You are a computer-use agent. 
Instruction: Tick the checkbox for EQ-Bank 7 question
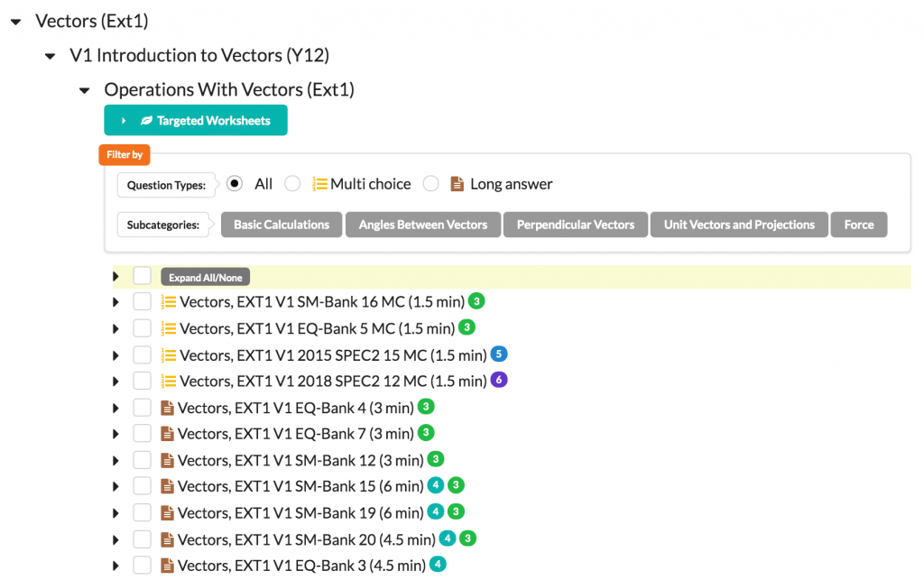point(142,434)
